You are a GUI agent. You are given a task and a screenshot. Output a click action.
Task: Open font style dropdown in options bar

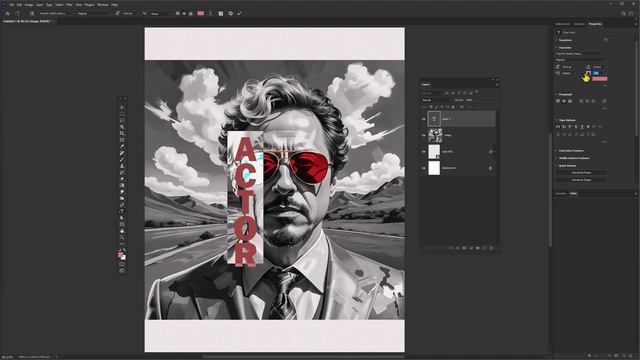94,13
